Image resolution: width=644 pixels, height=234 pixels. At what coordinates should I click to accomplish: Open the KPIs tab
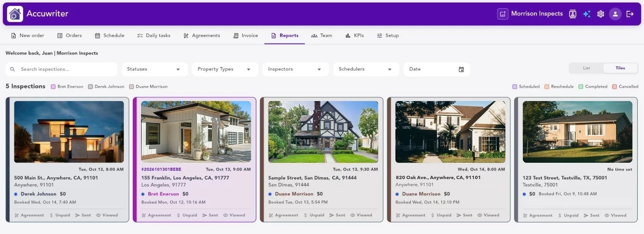tap(354, 36)
